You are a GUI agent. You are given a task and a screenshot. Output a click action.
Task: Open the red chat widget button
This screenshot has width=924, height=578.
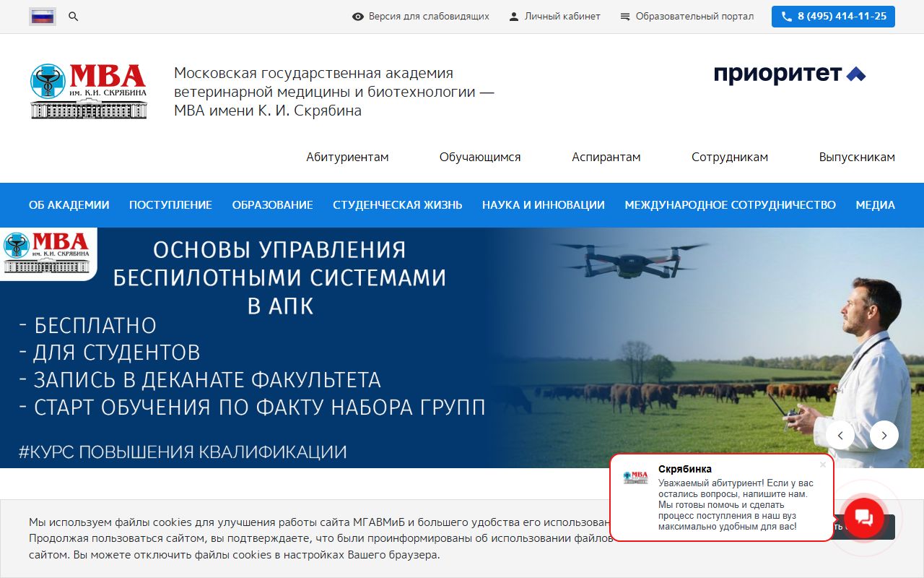pyautogui.click(x=864, y=517)
